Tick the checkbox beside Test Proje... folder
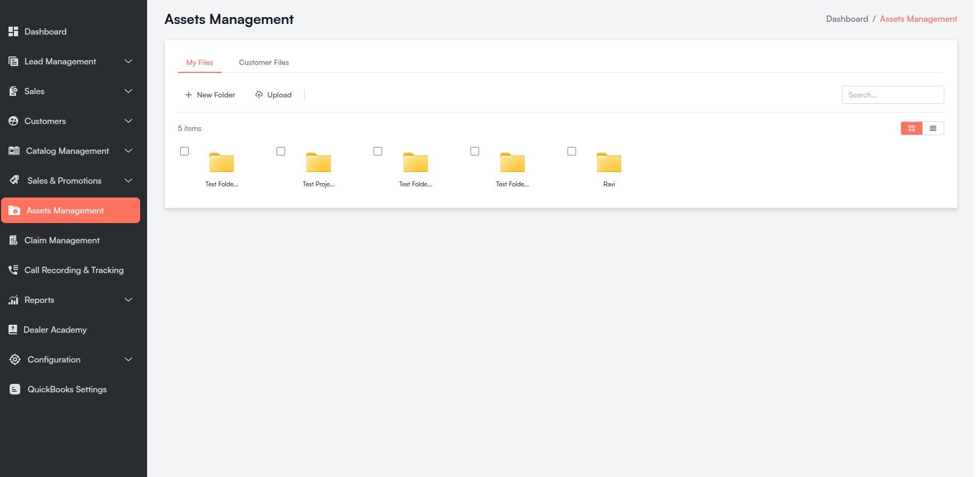 281,151
